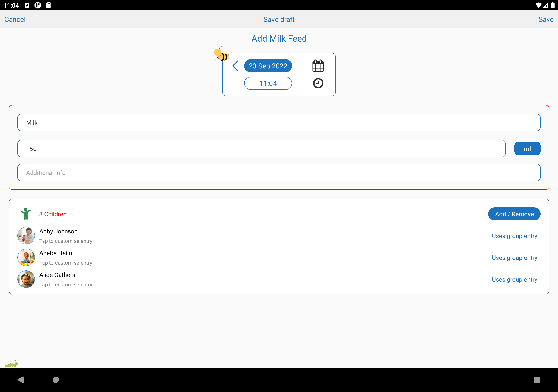Tap the green child figure icon
This screenshot has height=392, width=558.
tap(26, 214)
